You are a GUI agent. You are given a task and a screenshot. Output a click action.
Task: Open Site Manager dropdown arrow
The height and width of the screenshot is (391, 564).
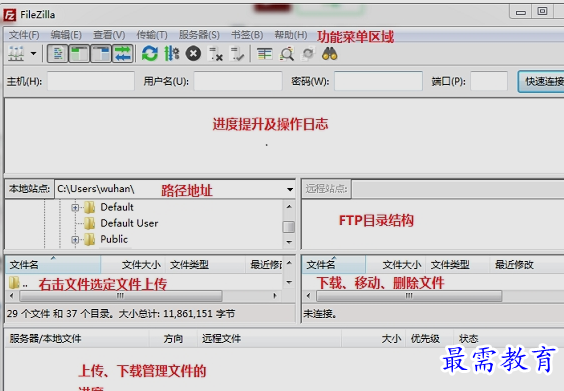point(33,54)
